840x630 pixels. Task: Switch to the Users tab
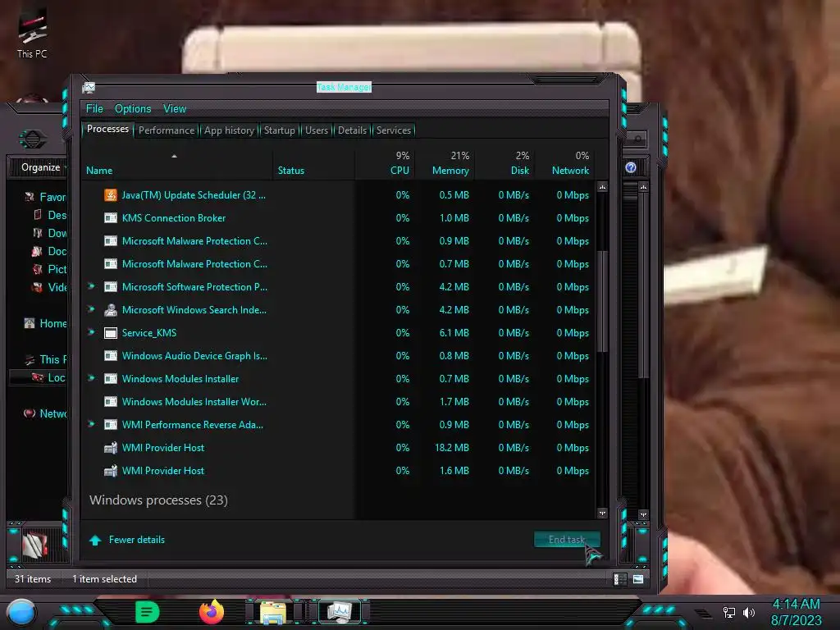[317, 130]
